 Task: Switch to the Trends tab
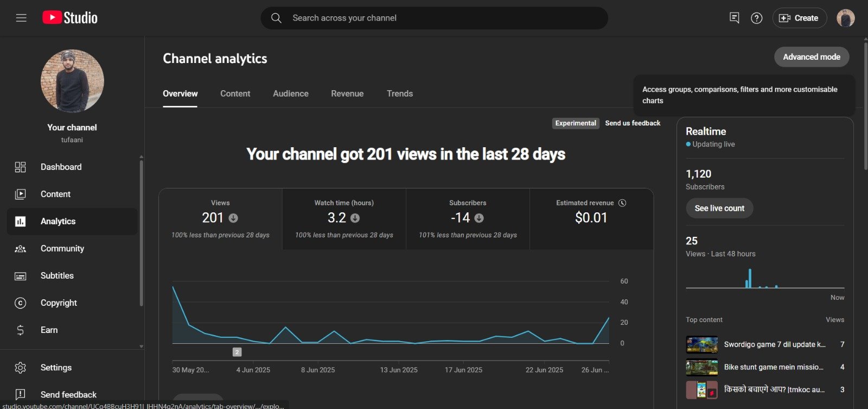(400, 93)
